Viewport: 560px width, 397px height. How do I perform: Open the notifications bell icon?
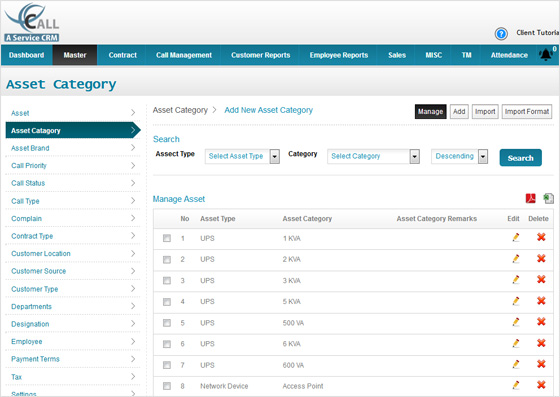(x=546, y=55)
